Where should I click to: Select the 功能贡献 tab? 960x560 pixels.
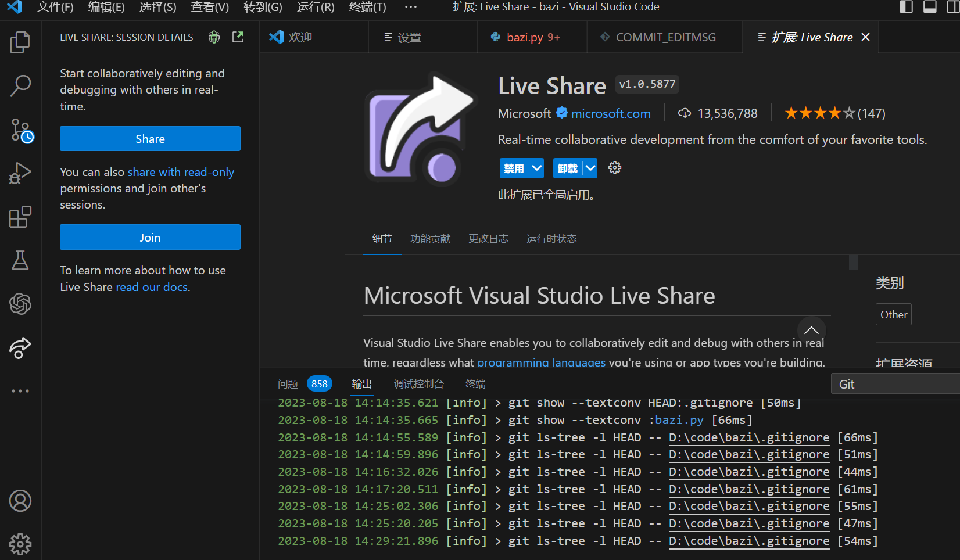coord(431,239)
